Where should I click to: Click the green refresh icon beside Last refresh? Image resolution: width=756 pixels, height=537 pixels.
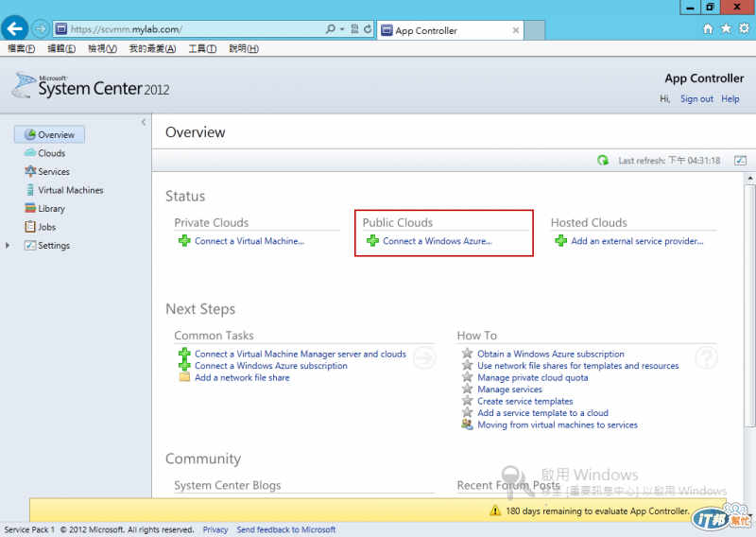[603, 160]
